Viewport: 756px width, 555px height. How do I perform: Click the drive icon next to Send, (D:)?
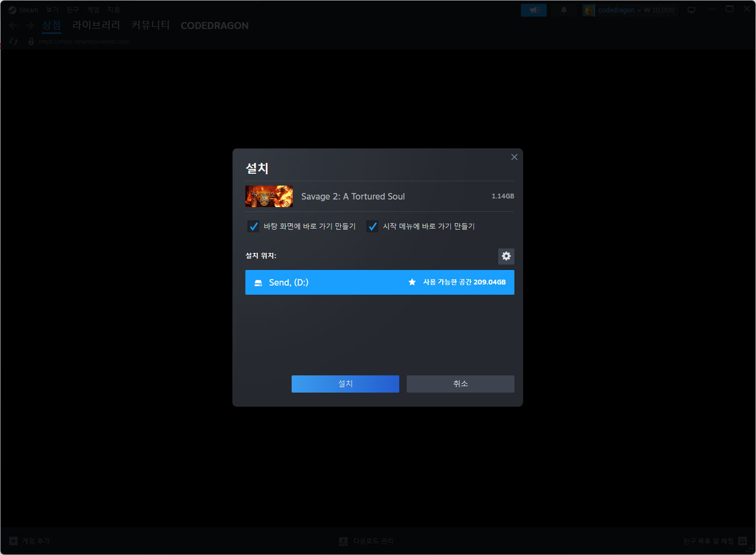[258, 283]
